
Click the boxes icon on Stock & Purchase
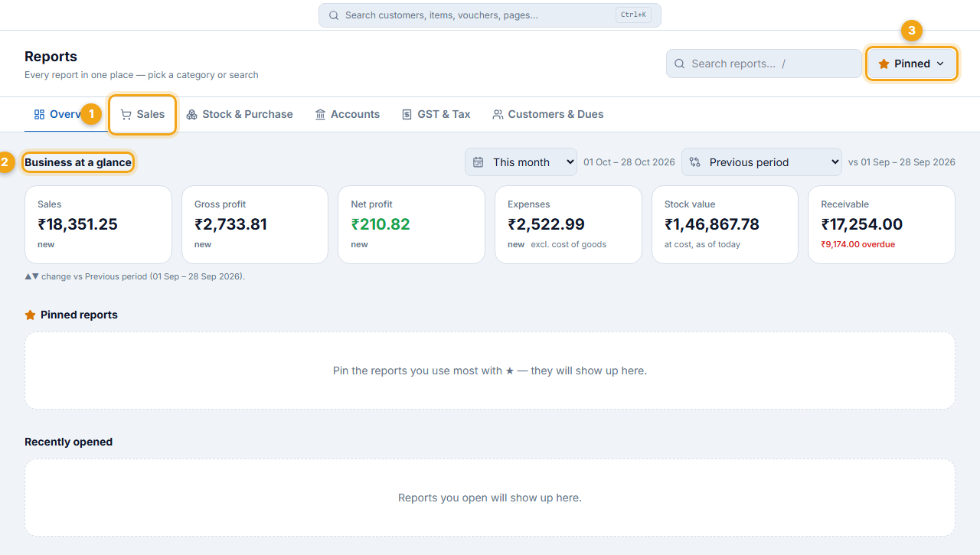191,114
